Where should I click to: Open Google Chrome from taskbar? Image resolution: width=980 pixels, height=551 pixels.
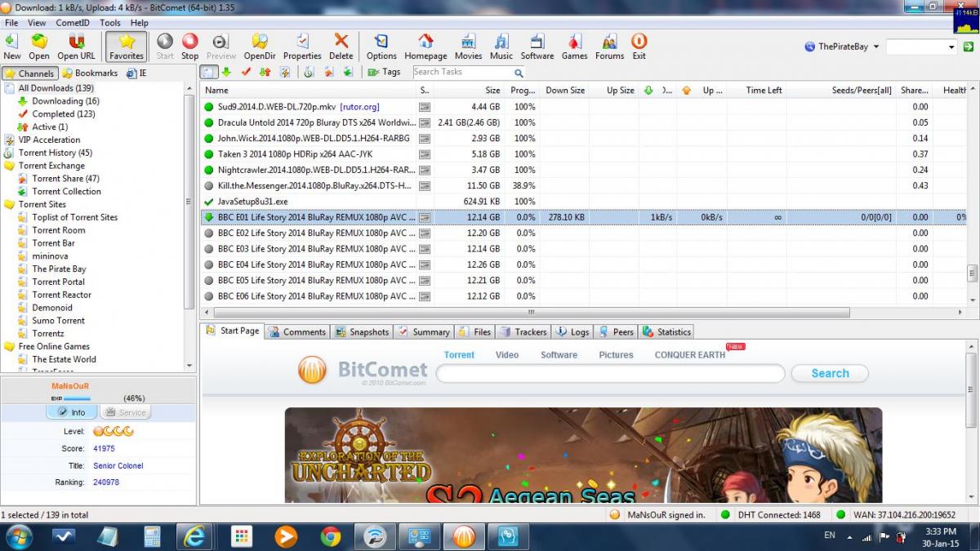point(331,536)
